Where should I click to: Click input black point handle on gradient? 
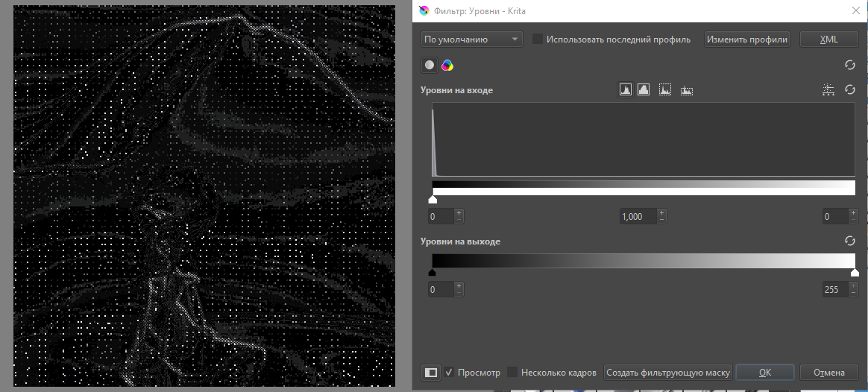coord(433,199)
